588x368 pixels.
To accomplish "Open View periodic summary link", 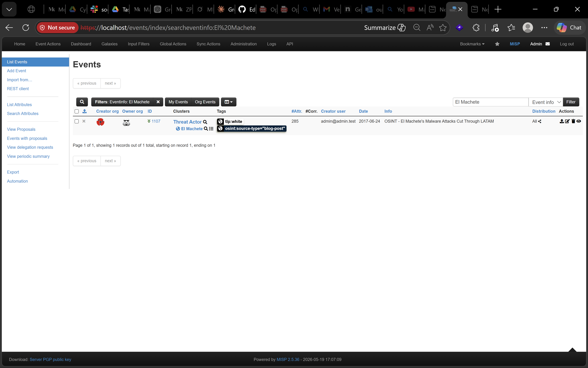I will pyautogui.click(x=28, y=156).
